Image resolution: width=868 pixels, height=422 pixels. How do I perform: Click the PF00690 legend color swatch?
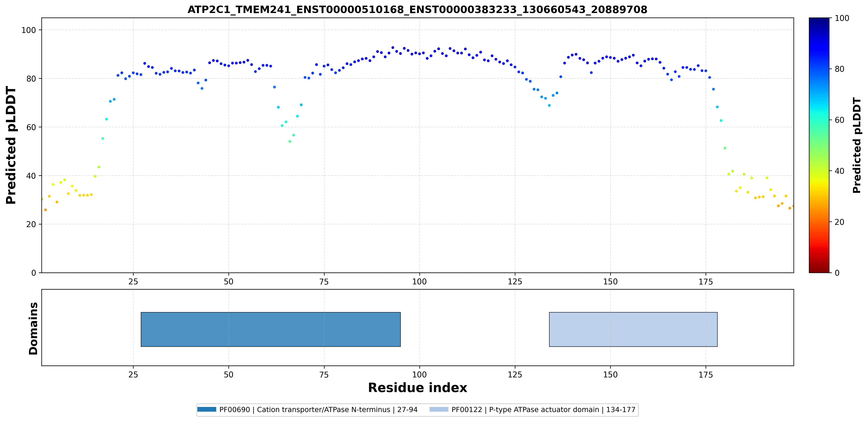(207, 410)
